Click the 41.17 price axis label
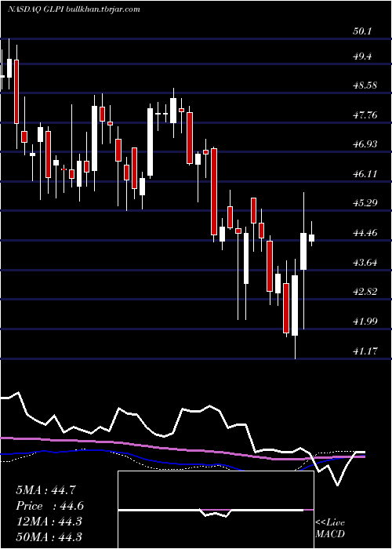392x549 pixels. coord(365,351)
